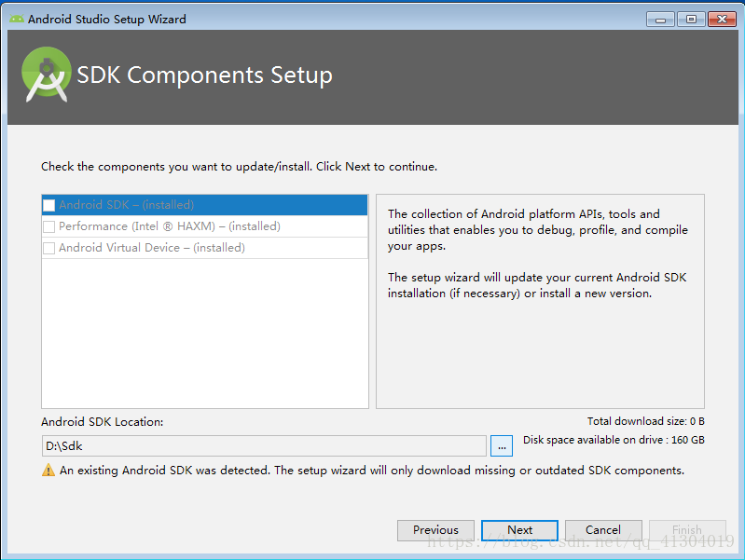Click the Android Studio logo in header

46,75
